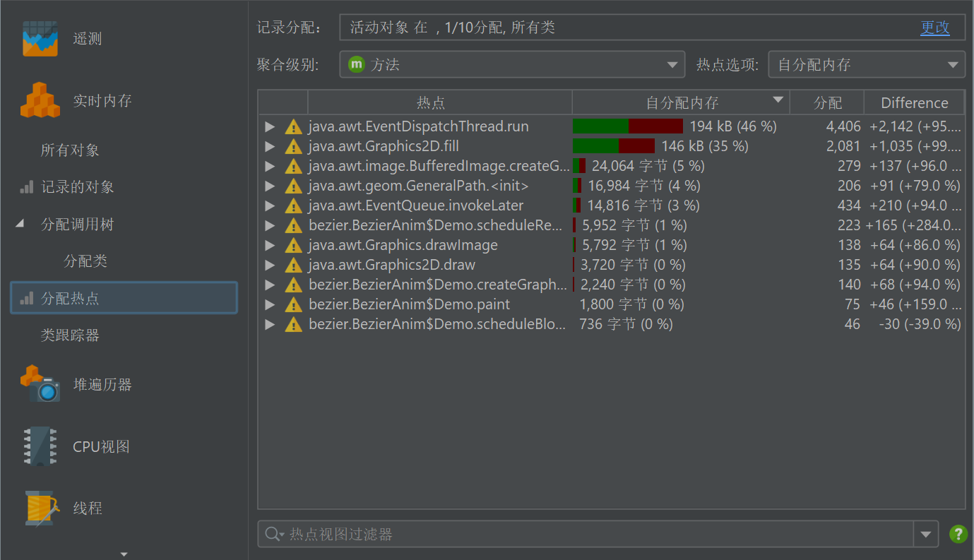This screenshot has width=974, height=560.
Task: Collapse the 分配调用树 tree arrow
Action: (x=20, y=224)
